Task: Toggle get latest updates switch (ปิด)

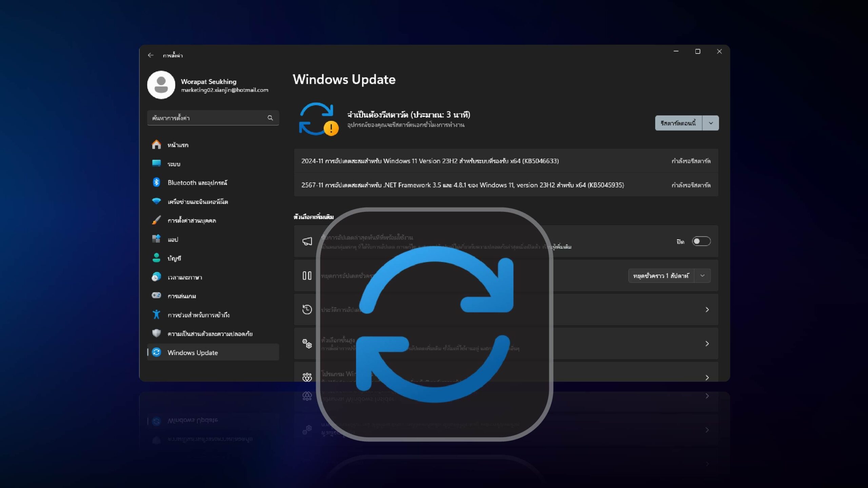Action: (701, 241)
